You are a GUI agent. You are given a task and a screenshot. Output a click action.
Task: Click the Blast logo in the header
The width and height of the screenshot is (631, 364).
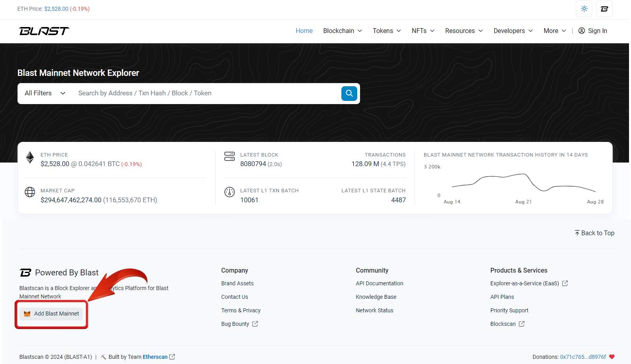pyautogui.click(x=44, y=31)
